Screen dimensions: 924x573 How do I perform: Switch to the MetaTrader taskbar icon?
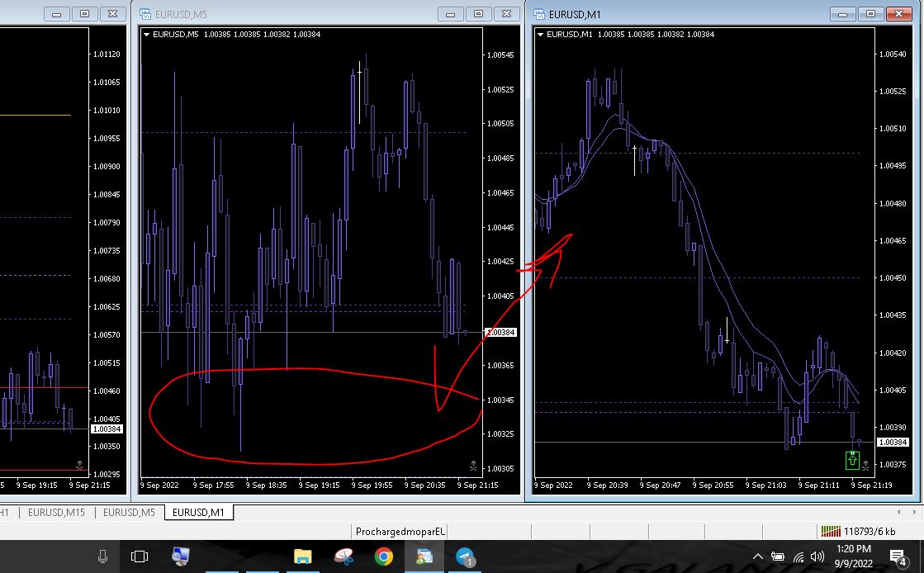(x=424, y=556)
